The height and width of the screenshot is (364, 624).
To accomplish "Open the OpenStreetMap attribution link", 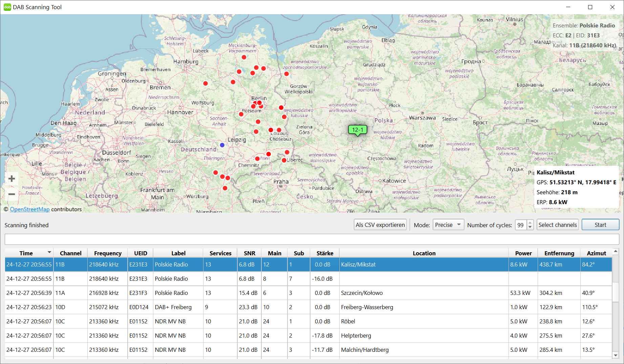I will [x=29, y=209].
